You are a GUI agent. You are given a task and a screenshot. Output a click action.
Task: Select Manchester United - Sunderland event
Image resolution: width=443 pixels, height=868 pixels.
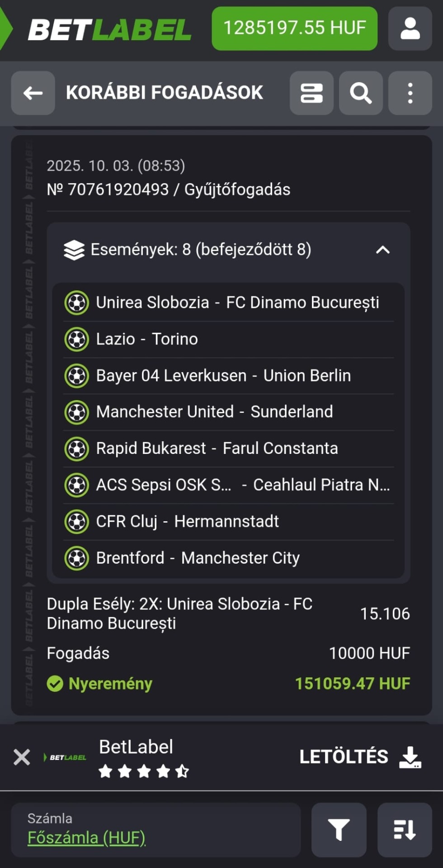[x=214, y=412]
